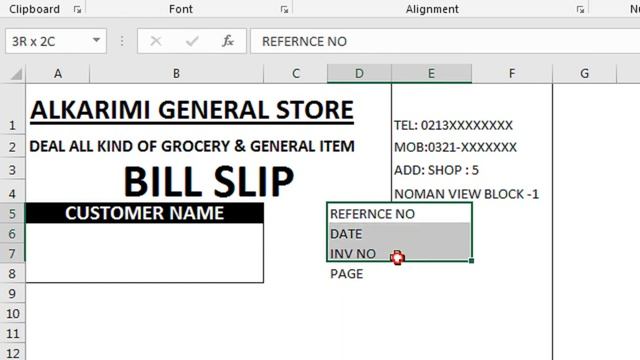Select row 1 header
Screen dimensions: 640x360
(x=12, y=109)
